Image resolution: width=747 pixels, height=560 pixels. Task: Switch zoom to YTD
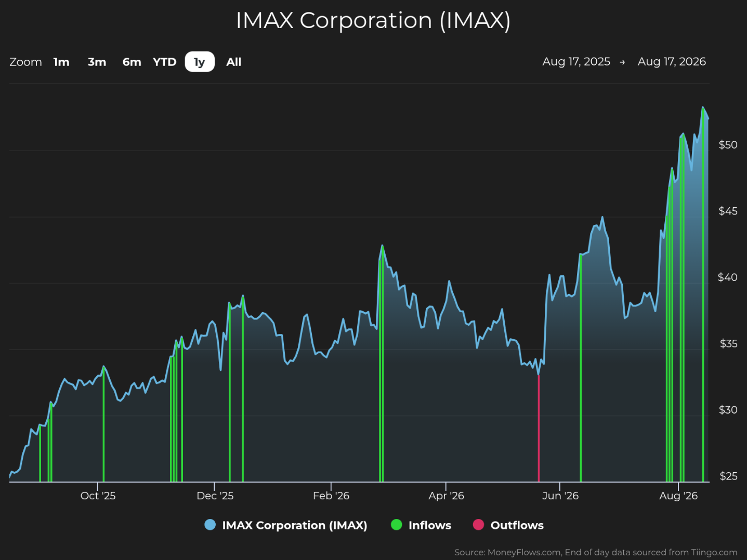point(165,62)
